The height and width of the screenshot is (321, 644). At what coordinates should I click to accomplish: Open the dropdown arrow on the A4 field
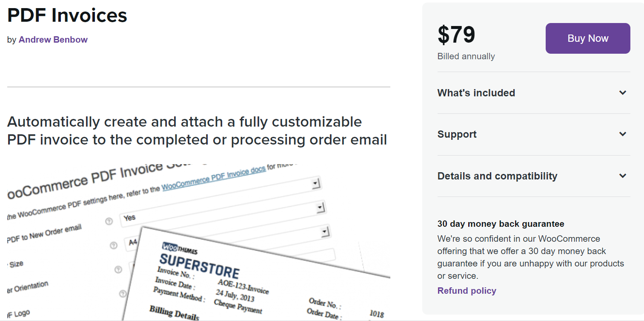point(325,232)
